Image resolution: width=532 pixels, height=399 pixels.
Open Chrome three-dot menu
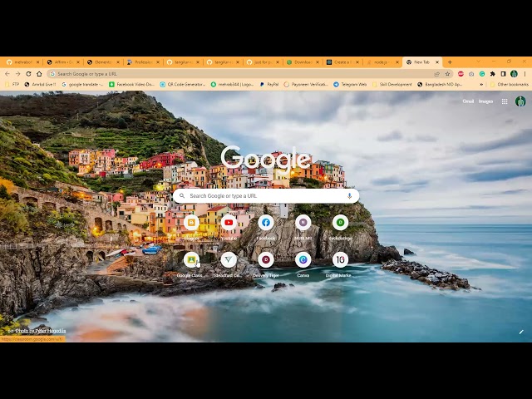coord(525,74)
